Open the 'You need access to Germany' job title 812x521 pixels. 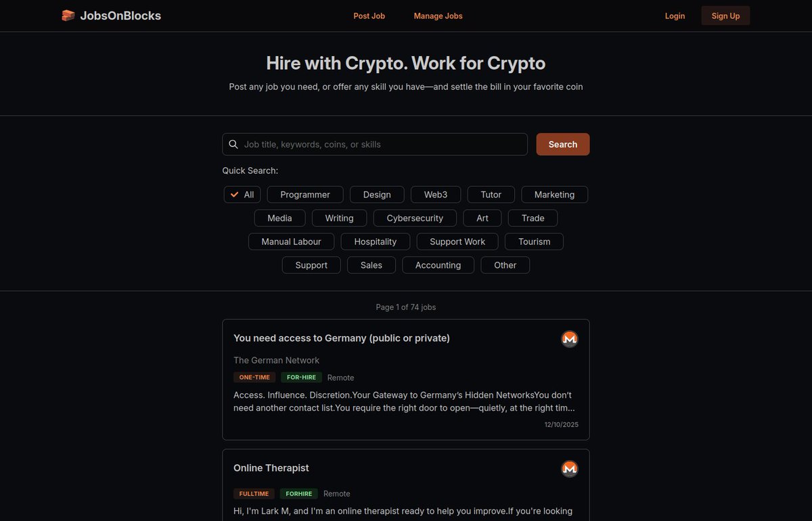pyautogui.click(x=342, y=338)
